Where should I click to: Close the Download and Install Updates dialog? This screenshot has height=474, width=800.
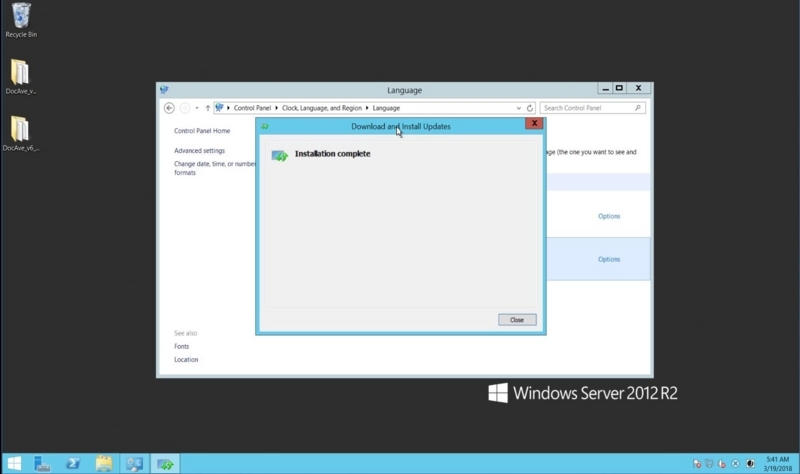[517, 320]
